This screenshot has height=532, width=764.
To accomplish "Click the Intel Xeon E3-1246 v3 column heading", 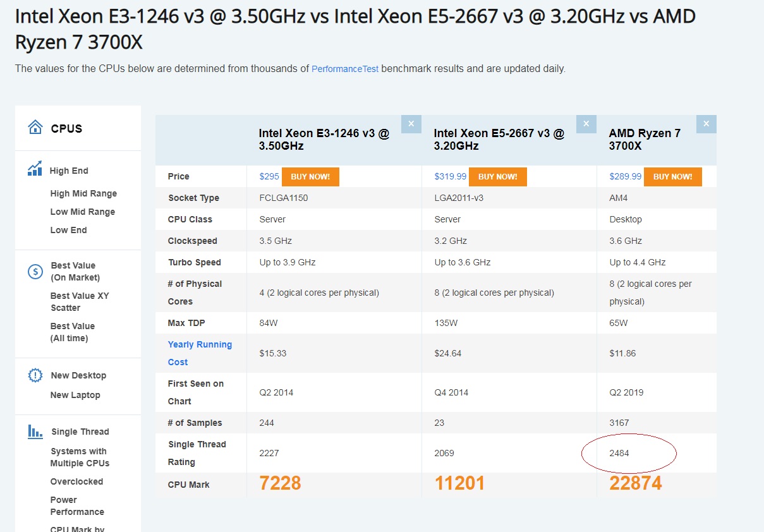I will 324,140.
